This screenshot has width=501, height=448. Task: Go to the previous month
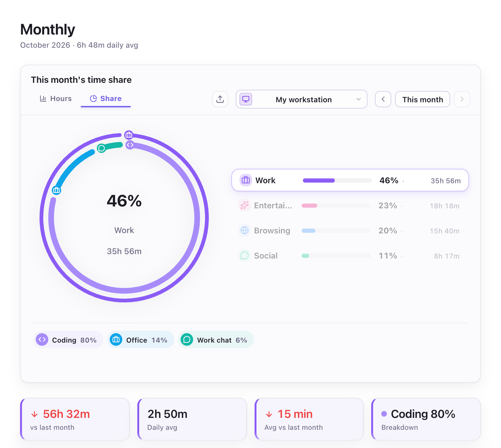coord(383,99)
